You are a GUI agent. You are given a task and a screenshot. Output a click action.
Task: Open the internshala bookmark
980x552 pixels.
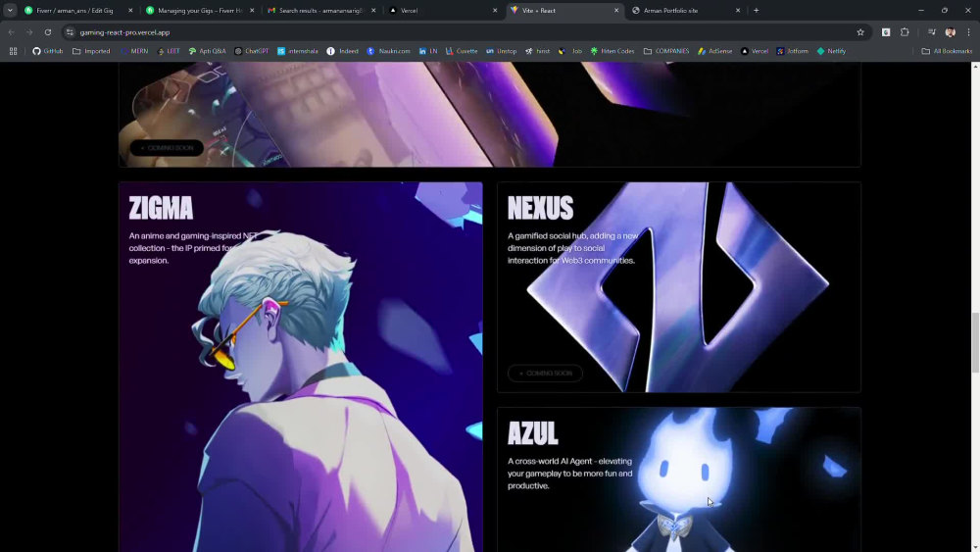[298, 51]
